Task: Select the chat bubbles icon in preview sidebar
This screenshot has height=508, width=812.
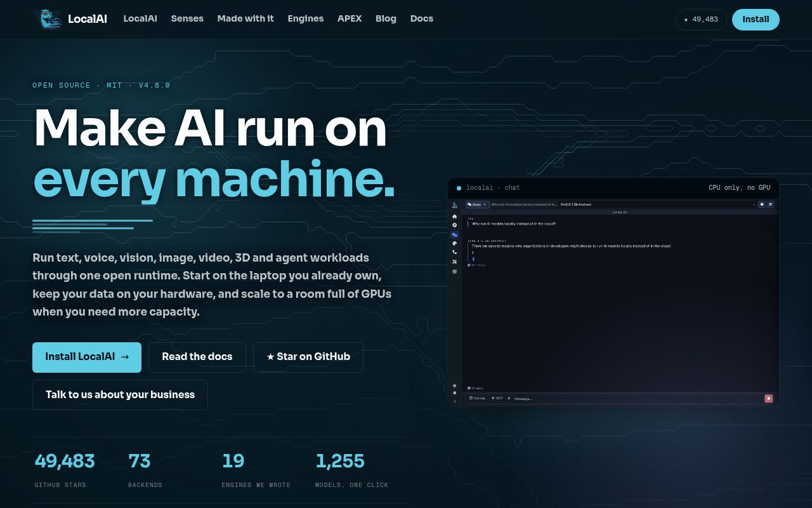Action: pos(454,235)
